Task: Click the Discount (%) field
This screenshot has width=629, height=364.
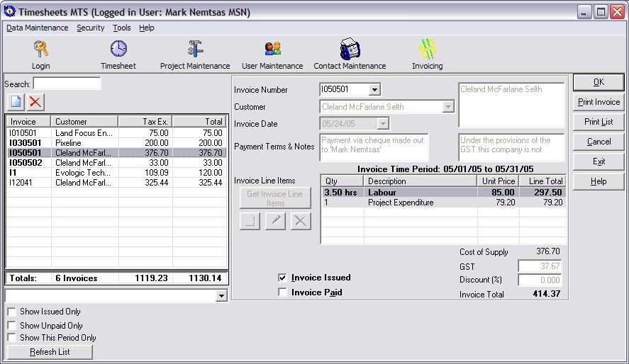Action: coord(540,280)
